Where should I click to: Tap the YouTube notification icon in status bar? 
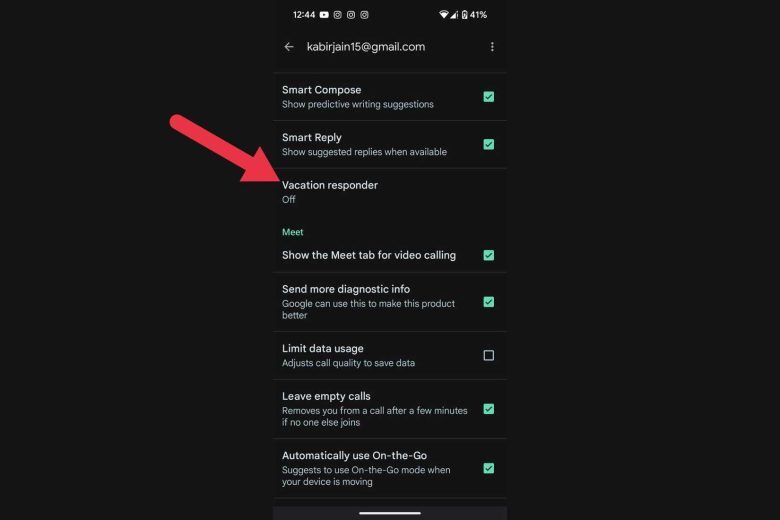pyautogui.click(x=324, y=15)
